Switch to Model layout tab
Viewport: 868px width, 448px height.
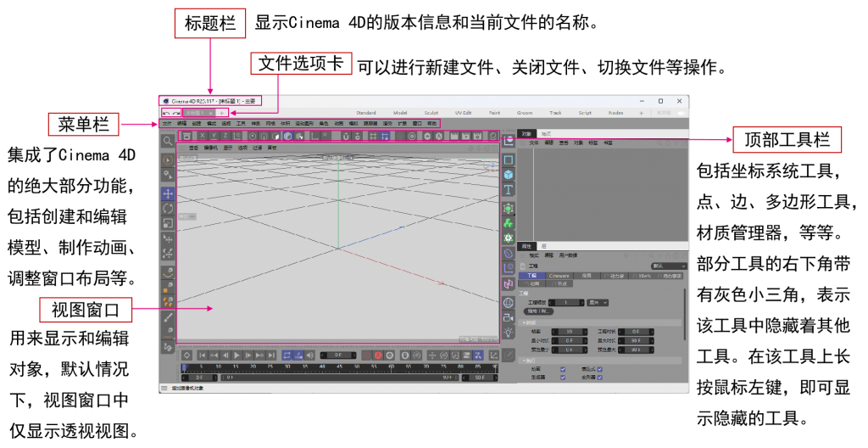[400, 113]
